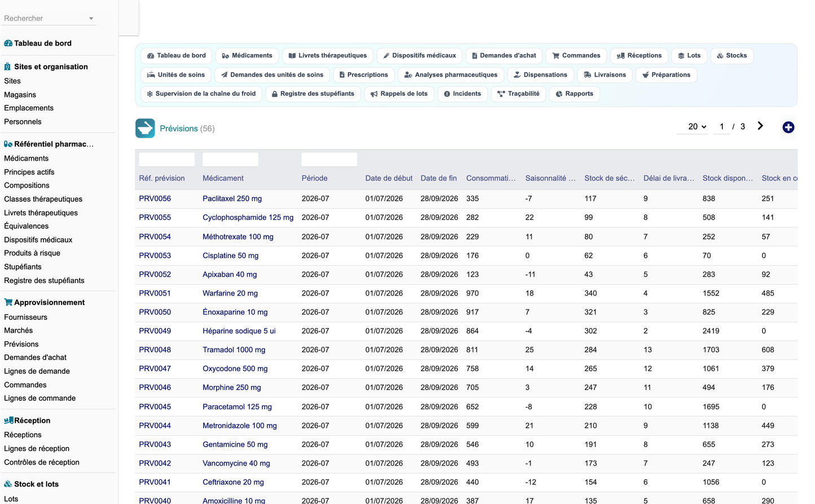Screen dimensions: 815x504
Task: Open Traçabilité shortcut button
Action: click(x=518, y=94)
